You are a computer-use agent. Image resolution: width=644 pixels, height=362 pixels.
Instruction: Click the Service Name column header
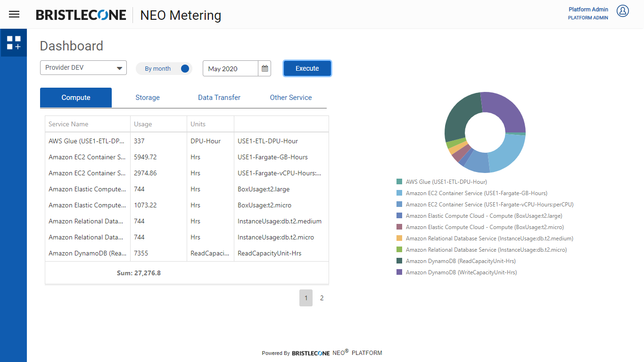[69, 124]
